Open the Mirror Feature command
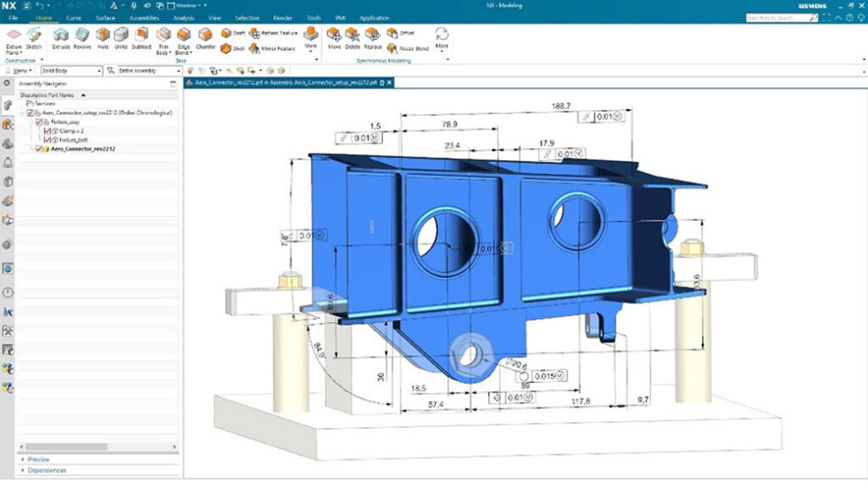Image resolution: width=868 pixels, height=488 pixels. [254, 47]
